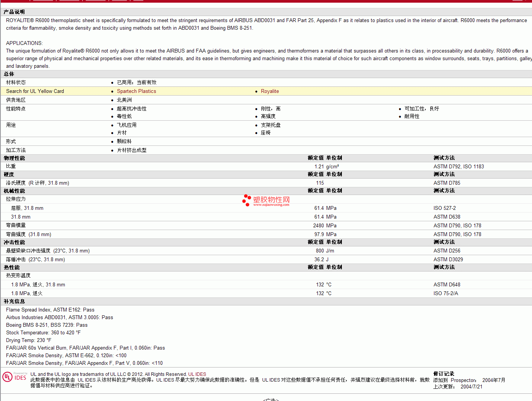Click the 产品说明 section header
532x401 pixels.
14,12
